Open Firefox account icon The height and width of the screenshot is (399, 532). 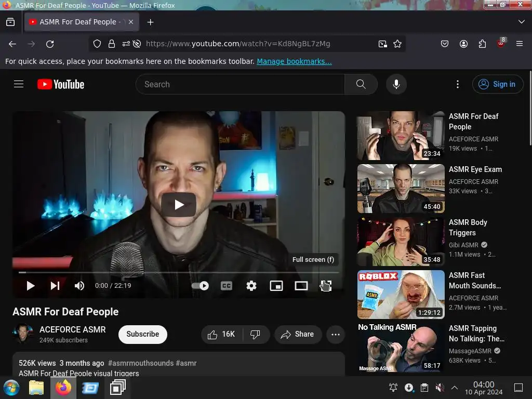pyautogui.click(x=463, y=44)
